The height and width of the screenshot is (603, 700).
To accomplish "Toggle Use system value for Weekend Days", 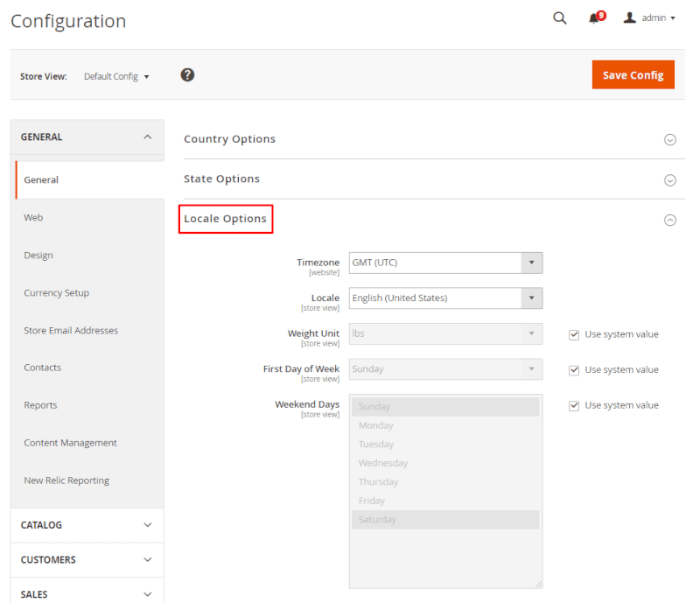I will (x=574, y=405).
